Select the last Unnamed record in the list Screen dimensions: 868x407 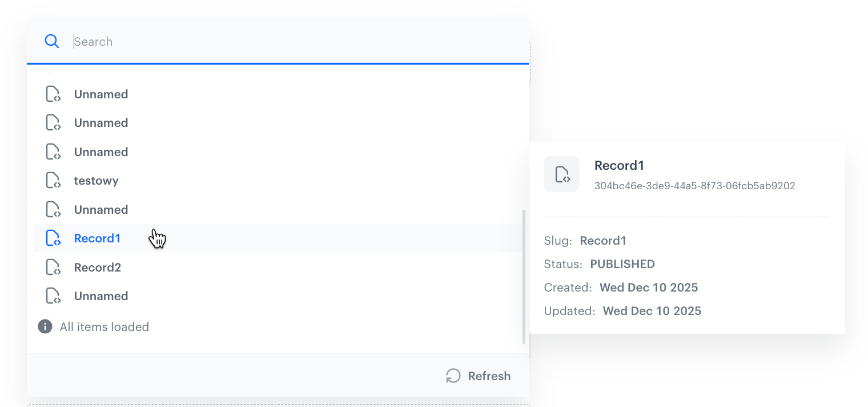coord(101,296)
